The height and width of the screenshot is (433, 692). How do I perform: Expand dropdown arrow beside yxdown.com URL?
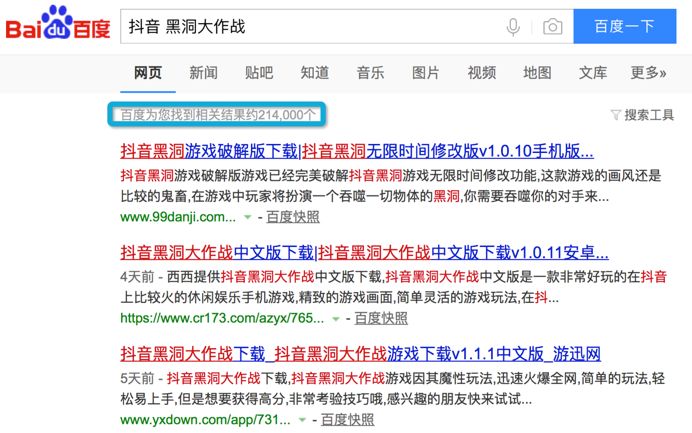tap(302, 420)
